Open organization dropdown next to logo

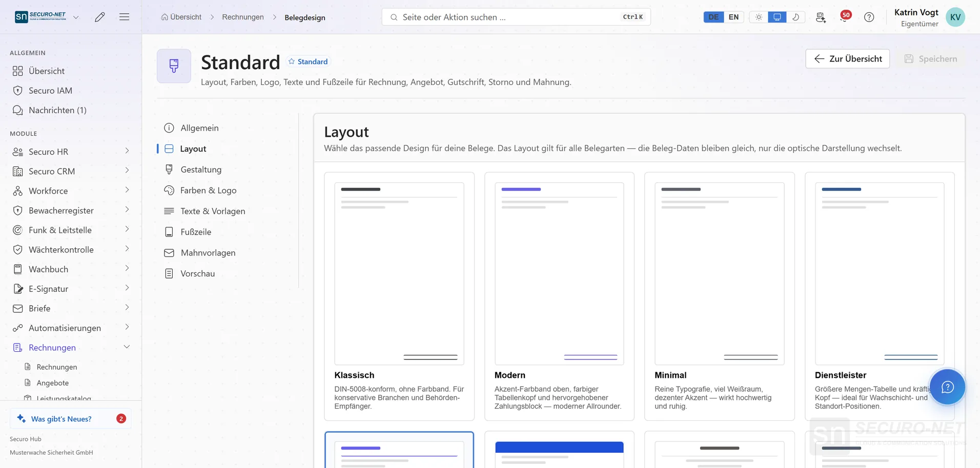click(76, 17)
